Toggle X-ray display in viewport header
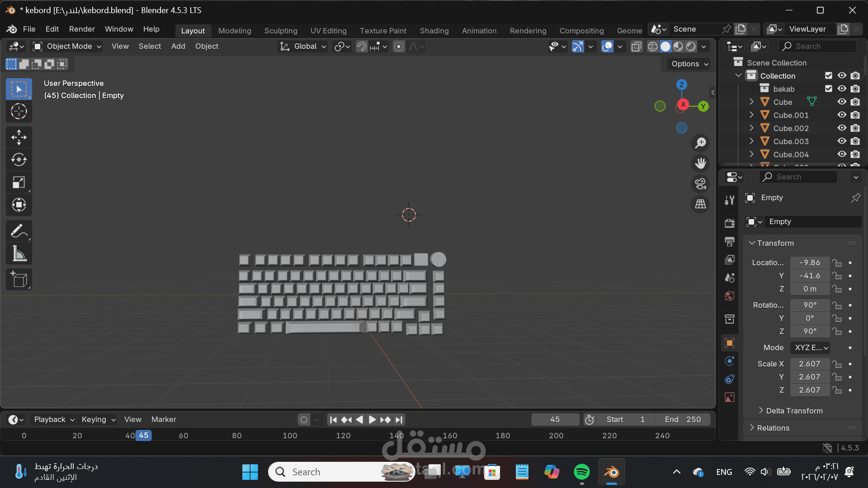868x488 pixels. pos(636,47)
